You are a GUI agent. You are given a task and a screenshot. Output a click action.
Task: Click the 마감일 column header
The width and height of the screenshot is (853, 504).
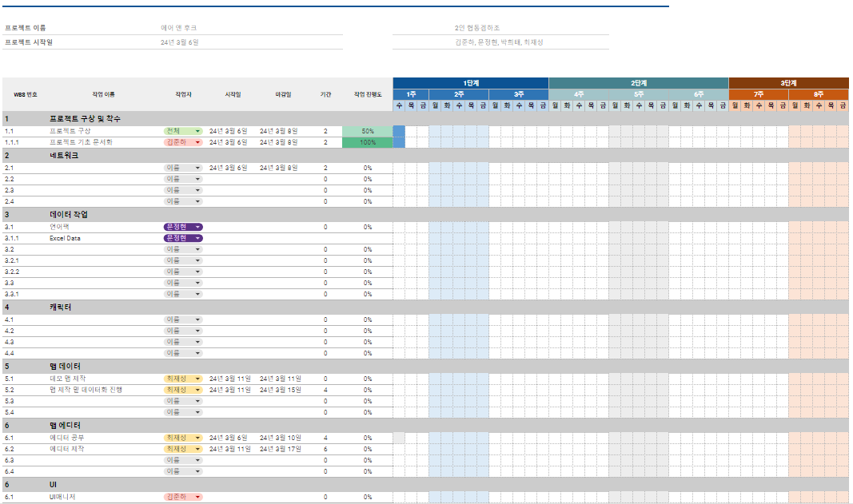[x=283, y=94]
